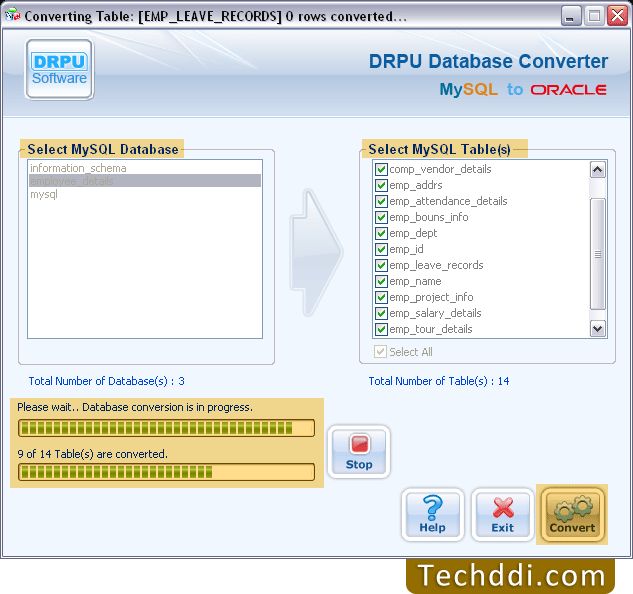This screenshot has height=594, width=633.
Task: Toggle the emp_salary_details checkbox
Action: point(381,313)
